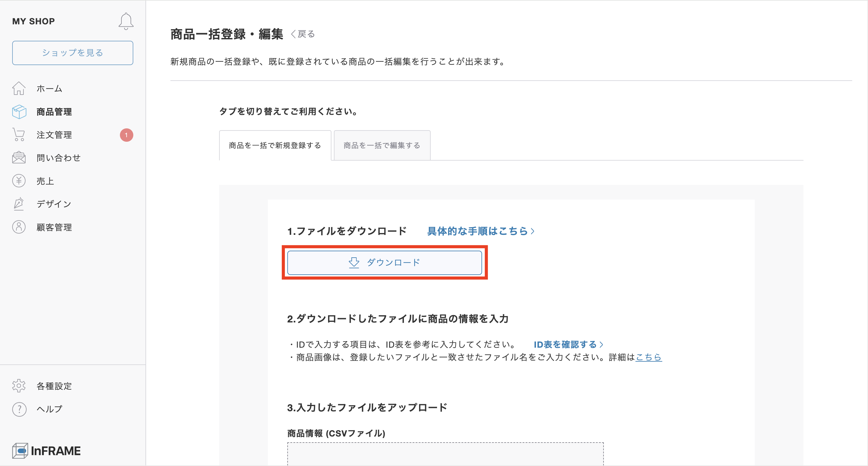Viewport: 868px width, 466px height.
Task: Click the sales yen icon
Action: 19,181
